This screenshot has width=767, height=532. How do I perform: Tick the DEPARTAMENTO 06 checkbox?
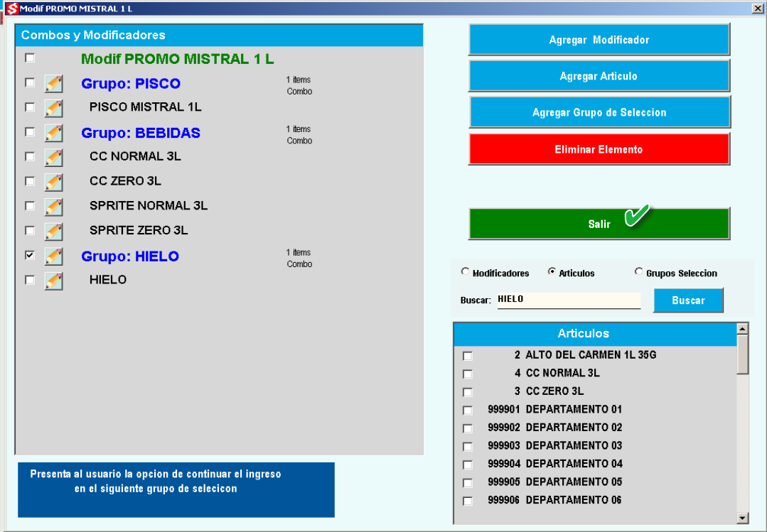468,501
